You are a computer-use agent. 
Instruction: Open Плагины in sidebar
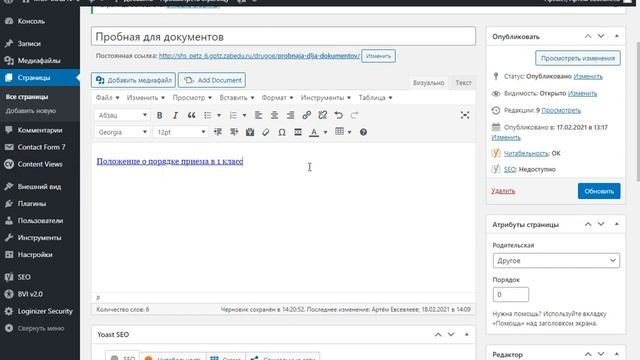click(x=40, y=203)
